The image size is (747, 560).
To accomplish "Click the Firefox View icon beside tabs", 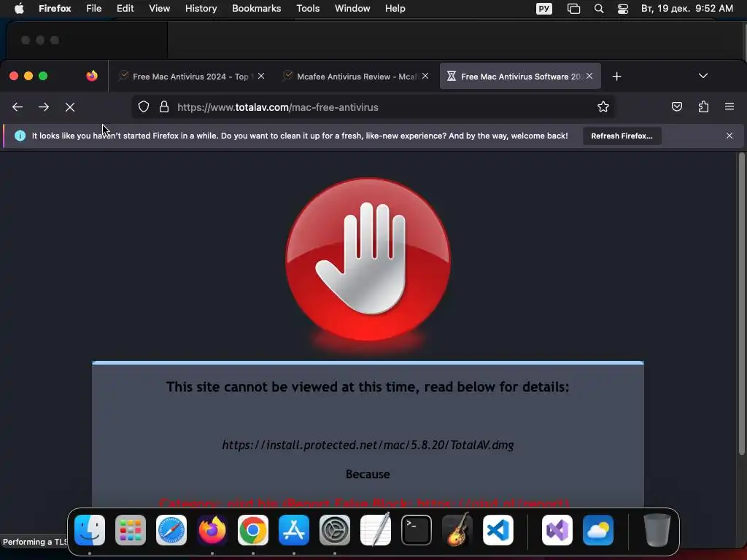I will pyautogui.click(x=92, y=76).
